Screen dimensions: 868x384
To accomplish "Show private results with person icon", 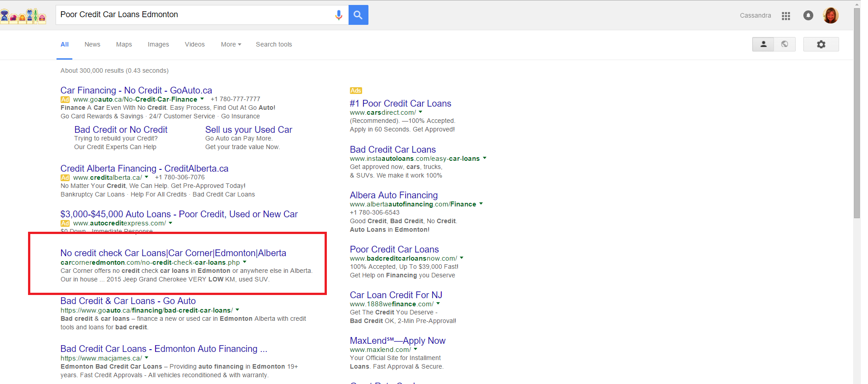I will click(x=763, y=44).
